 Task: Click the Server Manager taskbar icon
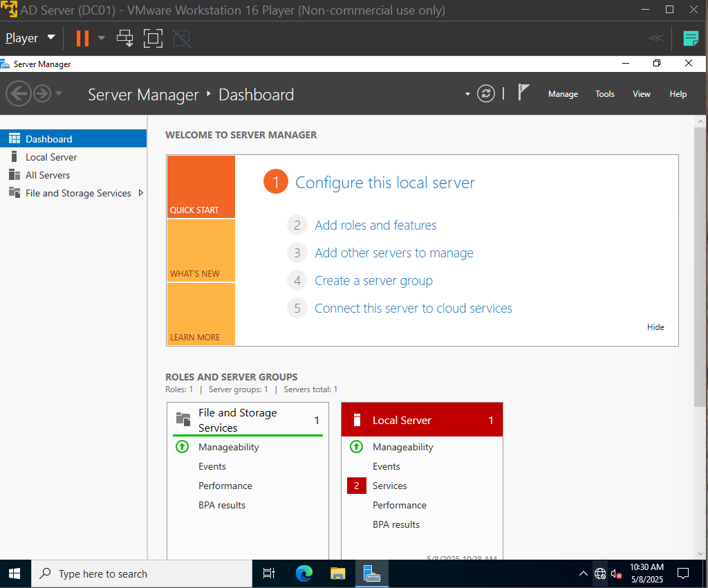371,573
